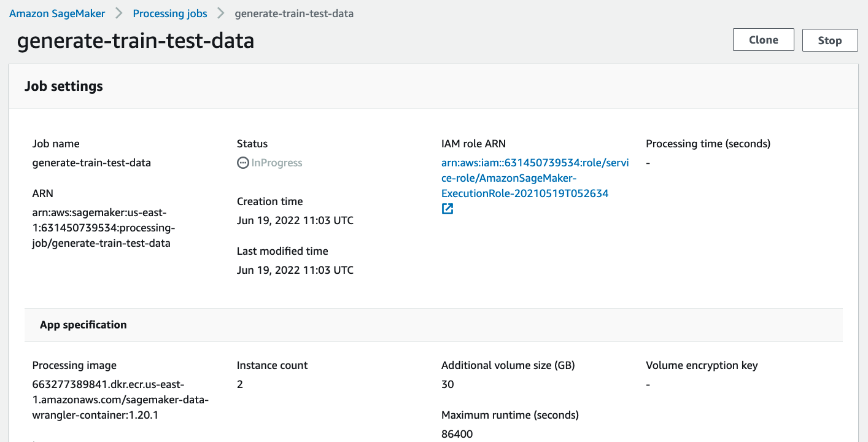Click the InProgress status icon

pyautogui.click(x=243, y=163)
